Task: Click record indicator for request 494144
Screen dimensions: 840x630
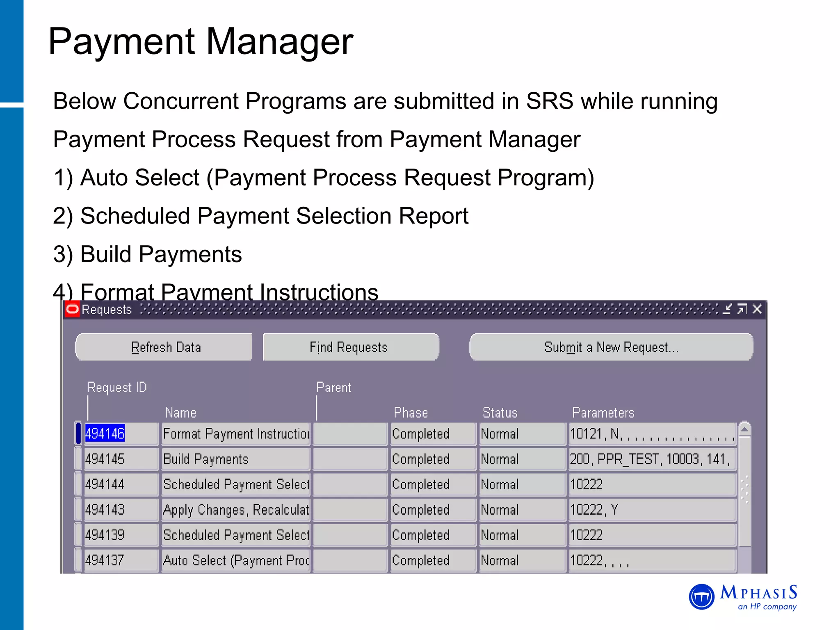Action: click(78, 484)
